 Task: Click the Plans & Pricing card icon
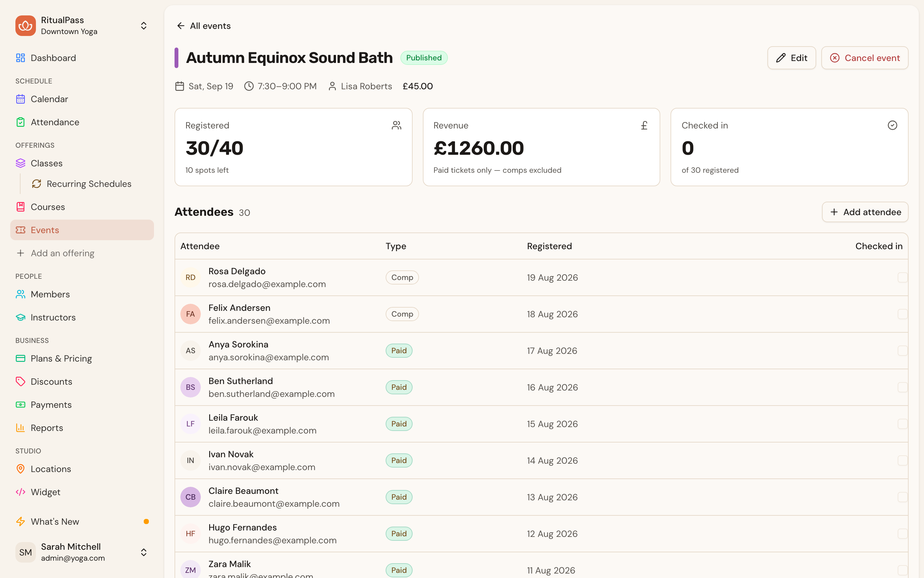pyautogui.click(x=21, y=358)
